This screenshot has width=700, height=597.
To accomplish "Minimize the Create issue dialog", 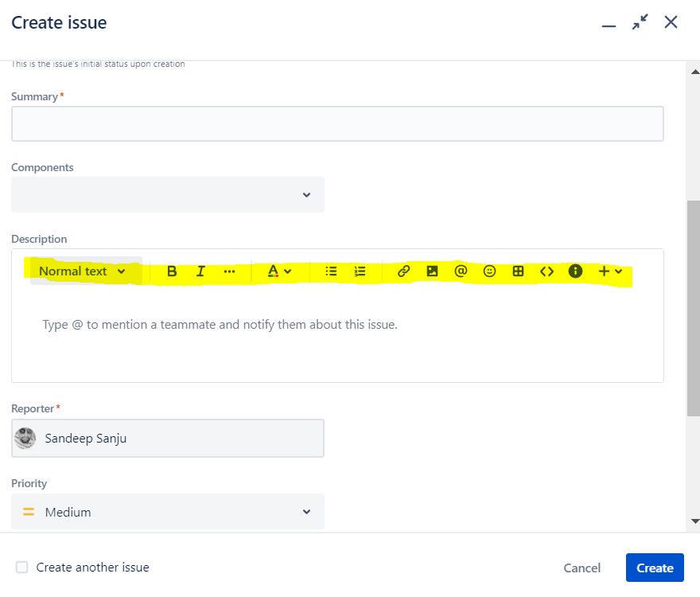I will [x=609, y=26].
